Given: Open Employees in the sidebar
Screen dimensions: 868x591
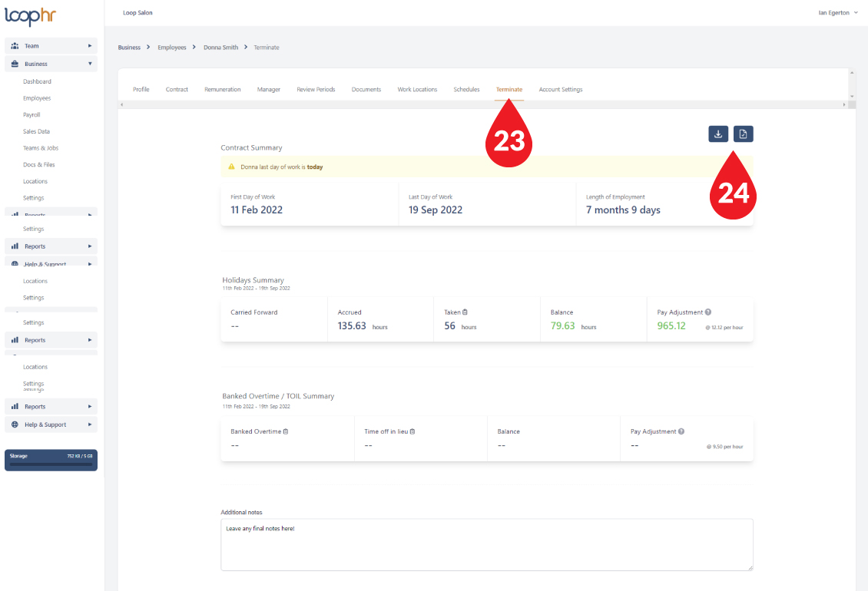Looking at the screenshot, I should point(37,98).
